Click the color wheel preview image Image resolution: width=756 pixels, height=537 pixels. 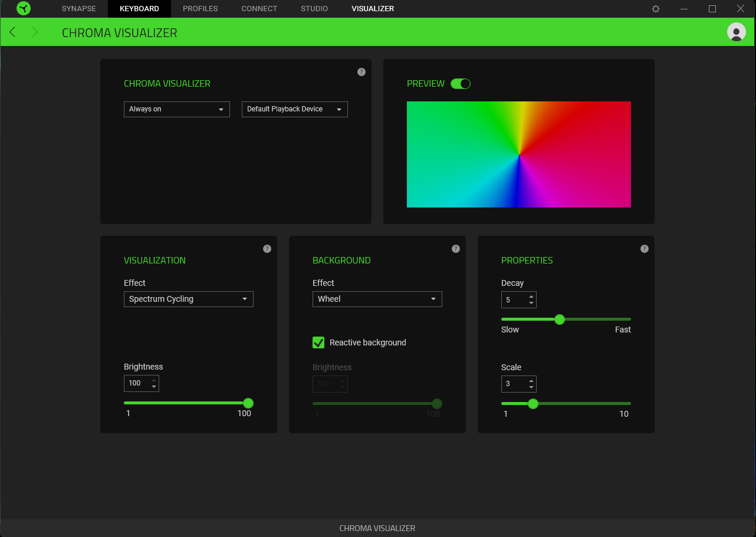(519, 154)
